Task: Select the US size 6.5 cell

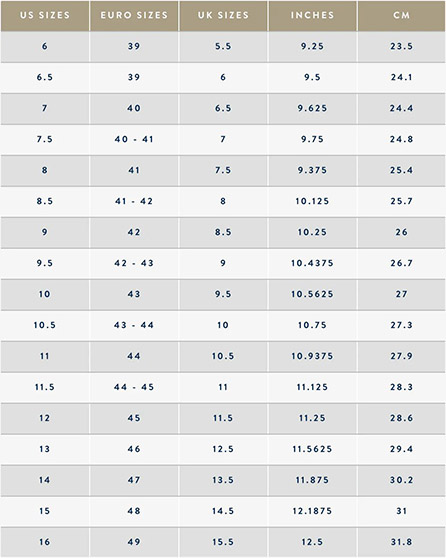Action: [45, 78]
